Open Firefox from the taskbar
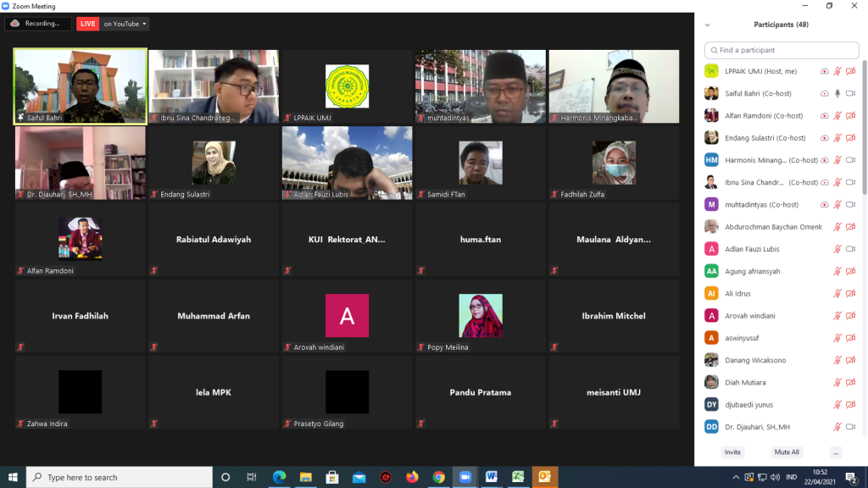Viewport: 868px width, 488px height. pos(412,477)
